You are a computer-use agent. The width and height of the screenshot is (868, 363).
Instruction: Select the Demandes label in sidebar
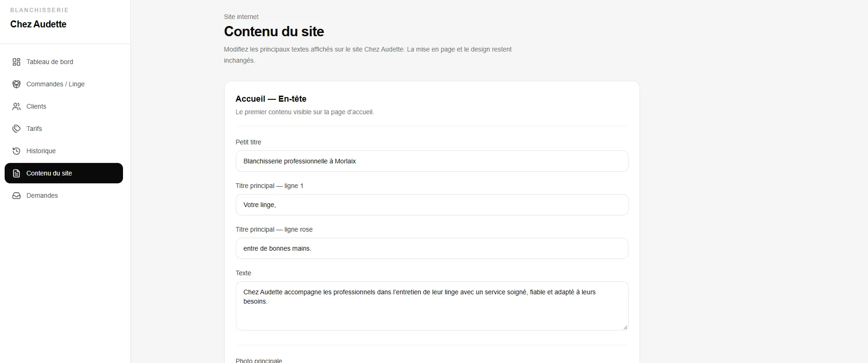click(x=42, y=195)
